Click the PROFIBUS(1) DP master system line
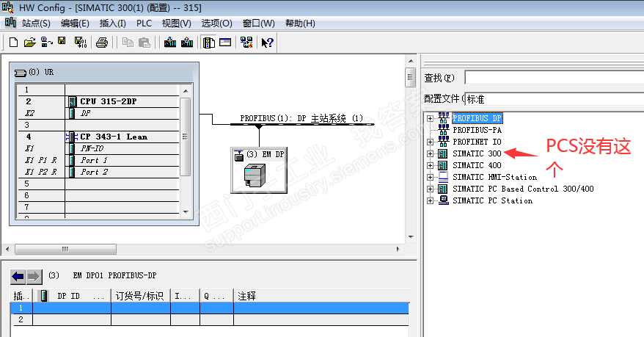This screenshot has height=337, width=644. (x=302, y=123)
